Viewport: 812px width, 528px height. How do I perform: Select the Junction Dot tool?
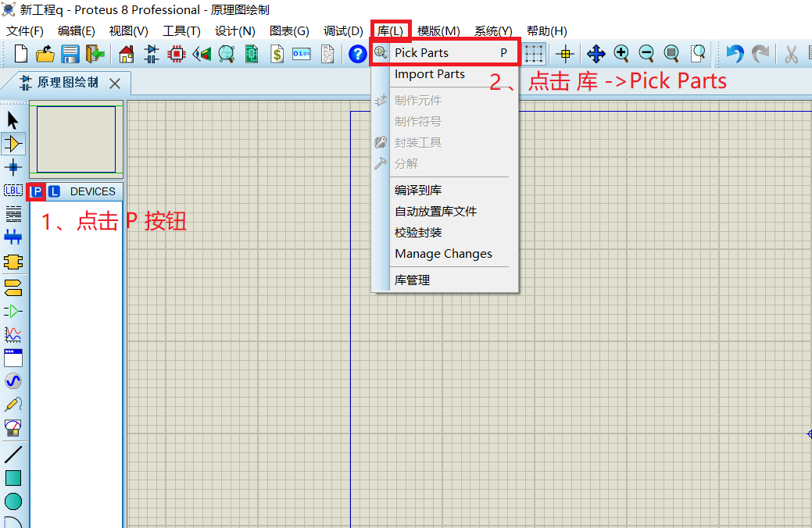click(13, 167)
